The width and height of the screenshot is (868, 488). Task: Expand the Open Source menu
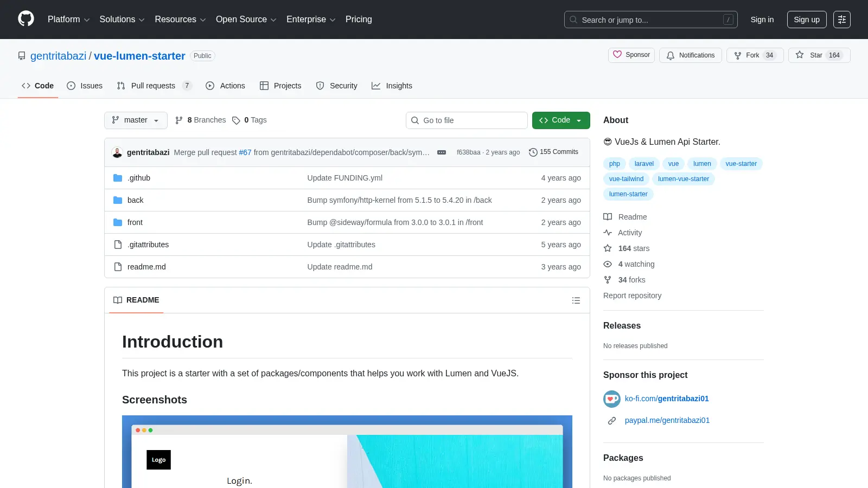246,20
